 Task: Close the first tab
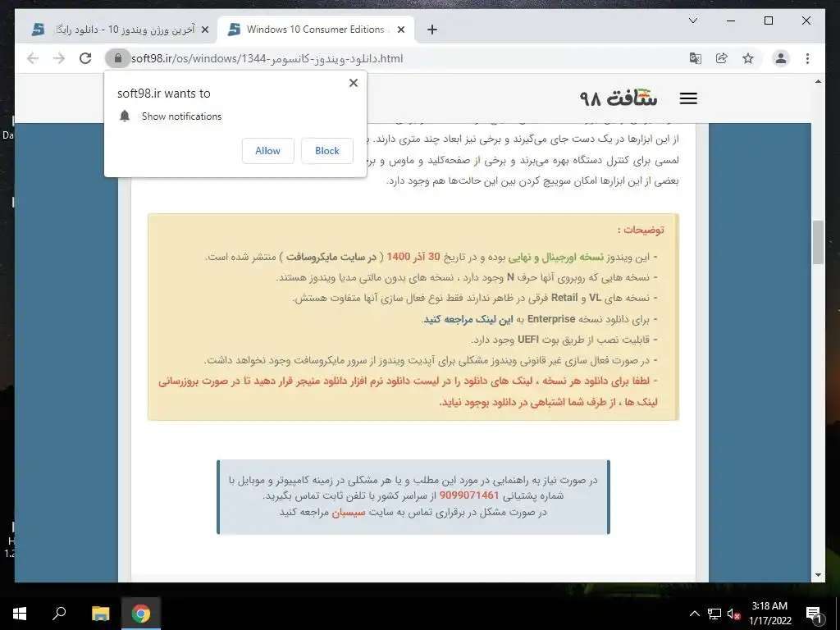pos(204,30)
